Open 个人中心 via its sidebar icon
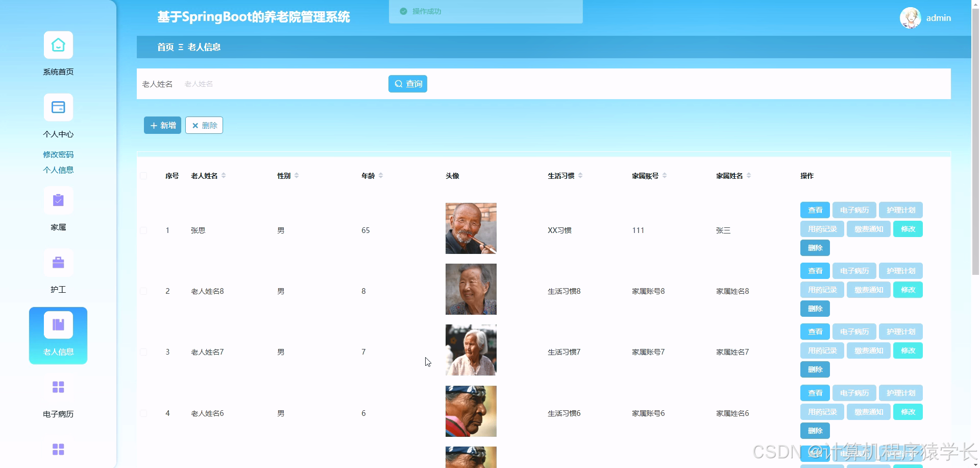The image size is (980, 468). click(x=58, y=107)
